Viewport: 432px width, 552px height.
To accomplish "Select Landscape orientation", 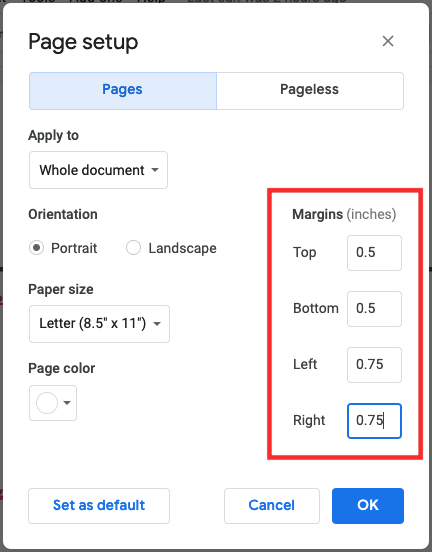I will pyautogui.click(x=133, y=248).
